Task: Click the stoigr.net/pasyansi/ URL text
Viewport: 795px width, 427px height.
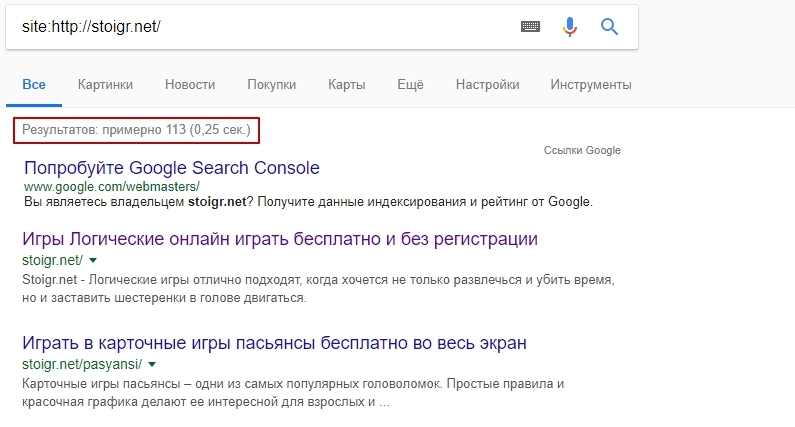Action: (x=82, y=365)
